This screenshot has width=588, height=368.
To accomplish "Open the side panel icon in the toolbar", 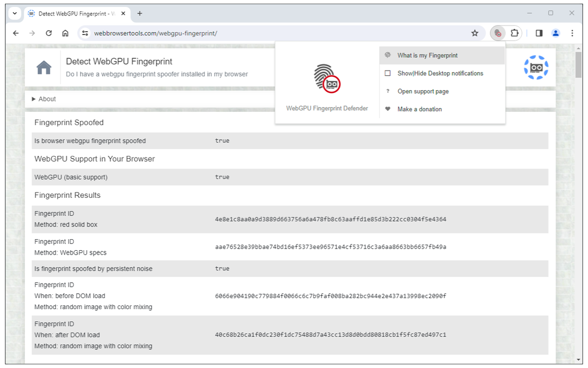I will (538, 32).
